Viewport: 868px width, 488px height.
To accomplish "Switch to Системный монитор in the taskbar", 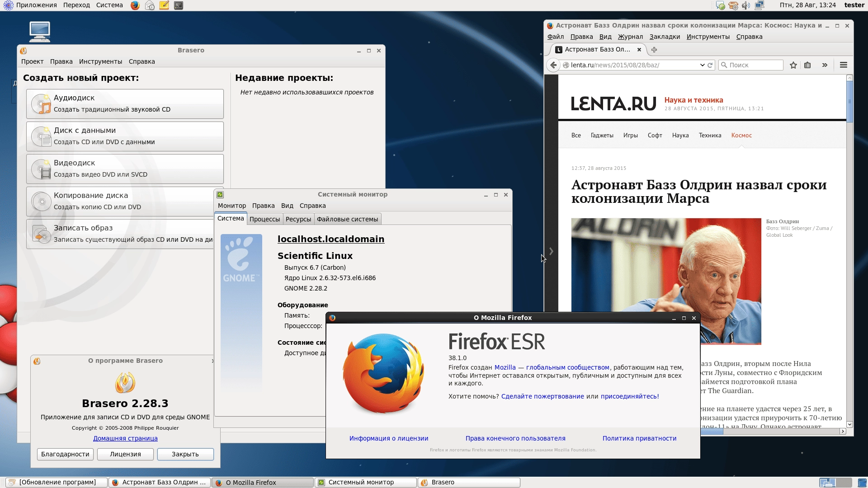I will [366, 483].
